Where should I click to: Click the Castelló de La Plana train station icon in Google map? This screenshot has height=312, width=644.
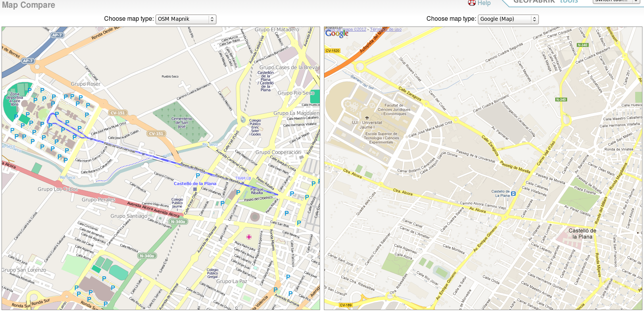513,194
